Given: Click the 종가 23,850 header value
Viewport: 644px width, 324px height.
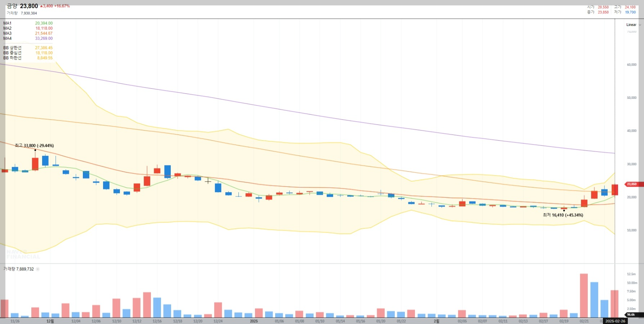Looking at the screenshot, I should (598, 12).
